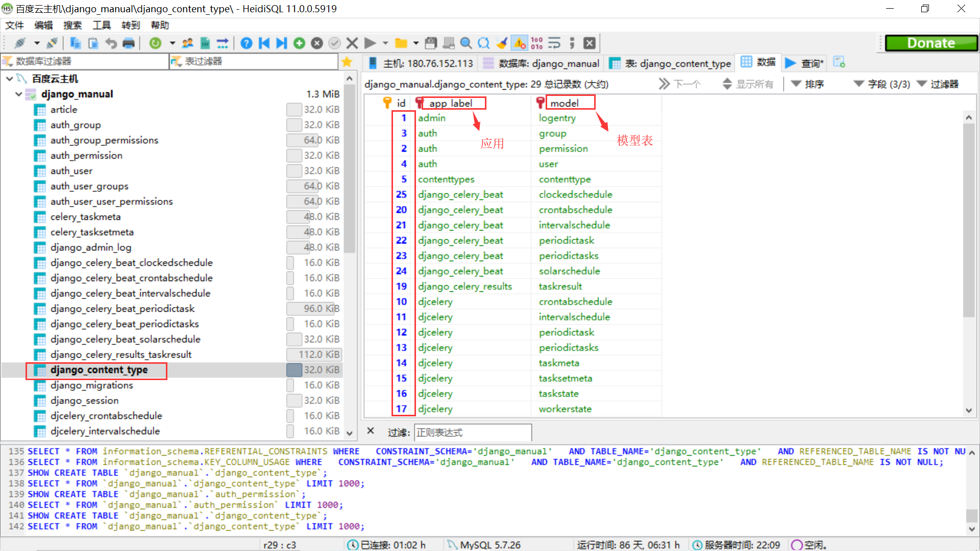Click the save floppy disk icon
This screenshot has height=551, width=980.
(x=431, y=43)
